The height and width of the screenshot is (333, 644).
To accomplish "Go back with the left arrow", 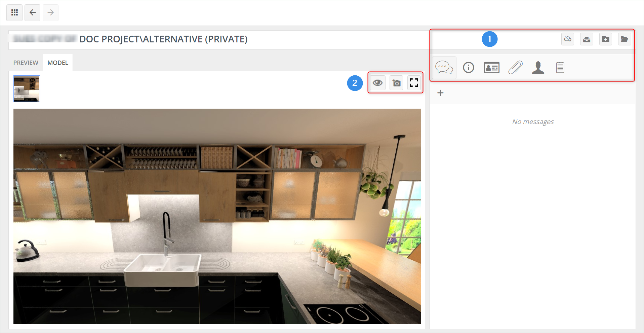I will [33, 13].
